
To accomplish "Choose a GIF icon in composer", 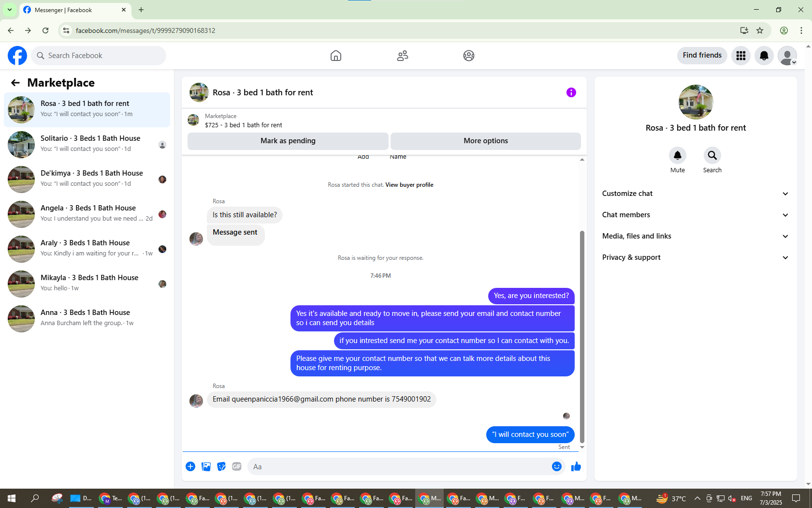I will tap(237, 466).
